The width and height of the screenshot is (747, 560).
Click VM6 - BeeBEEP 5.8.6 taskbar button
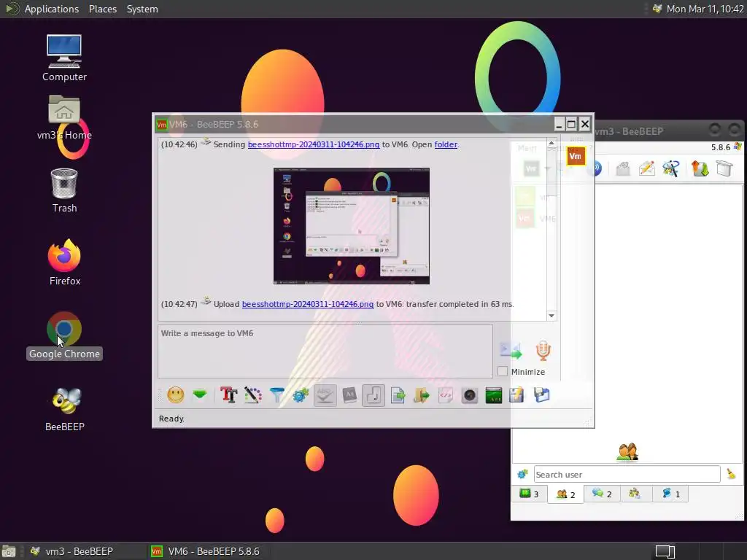(x=205, y=551)
